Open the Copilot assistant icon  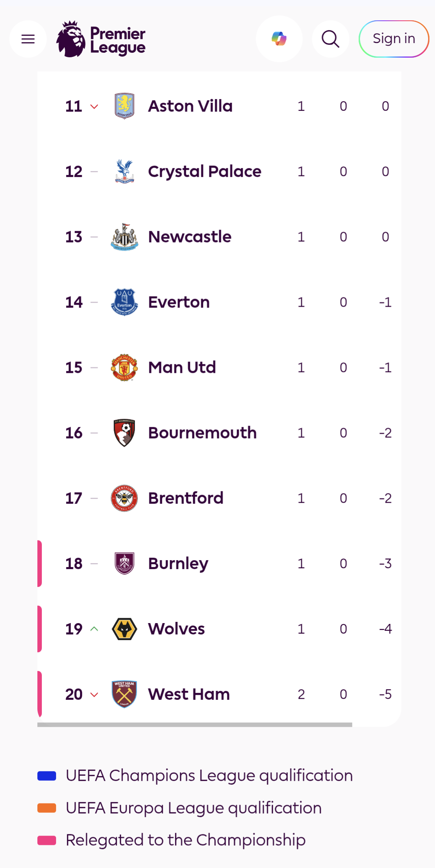click(279, 39)
